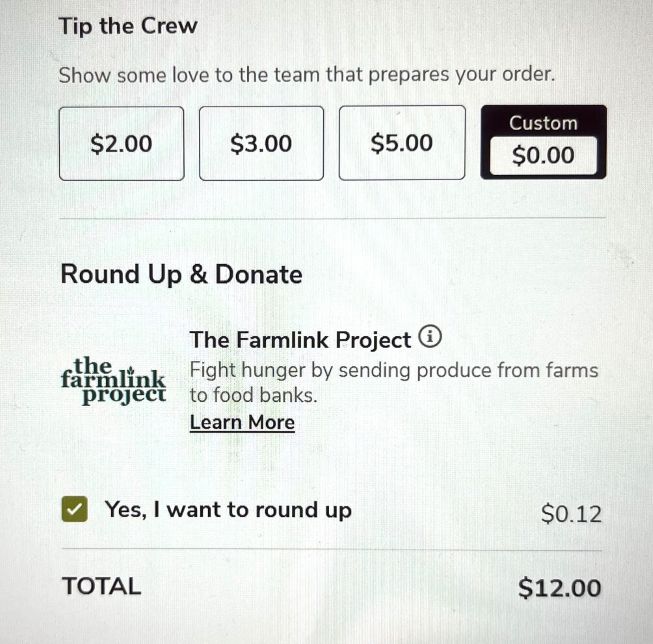Open the Farmlink Project info icon
653x644 pixels.
429,337
